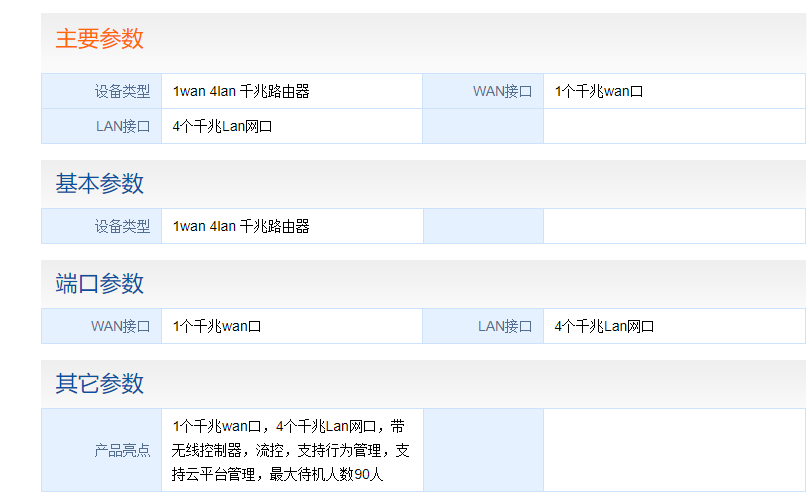Select 设备类型 label in 基本参数 table
Screen dimensions: 807x499
pos(122,226)
